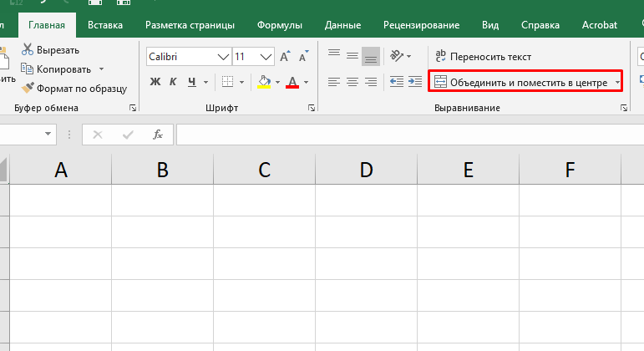Viewport: 644px width, 351px height.
Task: Click the font size 11 field
Action: point(246,57)
